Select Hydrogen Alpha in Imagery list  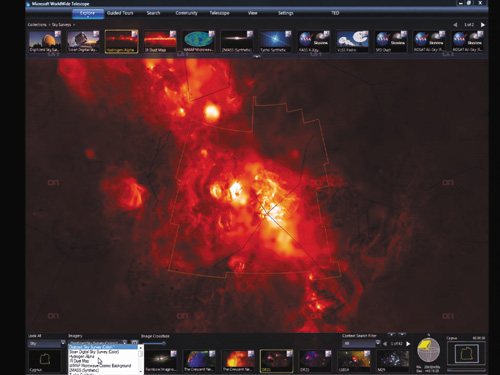point(82,357)
